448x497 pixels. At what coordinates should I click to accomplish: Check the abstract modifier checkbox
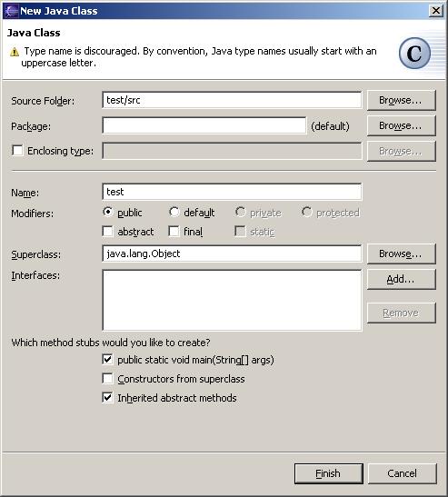[108, 232]
